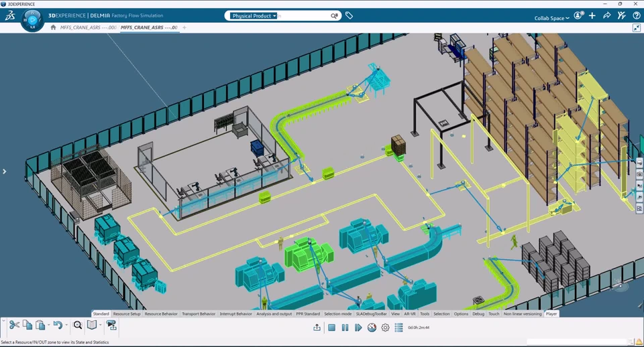Click the expand viewport icon below the Help icon
The height and width of the screenshot is (347, 644).
[637, 27]
